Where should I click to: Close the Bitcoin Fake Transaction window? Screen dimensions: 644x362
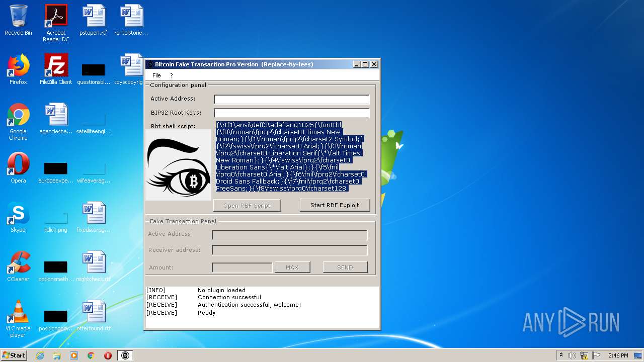point(374,64)
